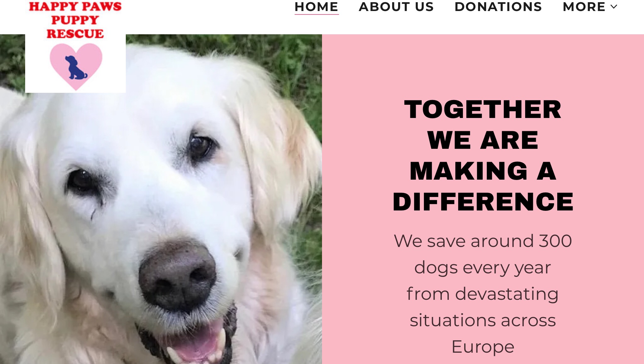Click the 'situations across' text line
Screen dimensions: 644x364
point(483,320)
